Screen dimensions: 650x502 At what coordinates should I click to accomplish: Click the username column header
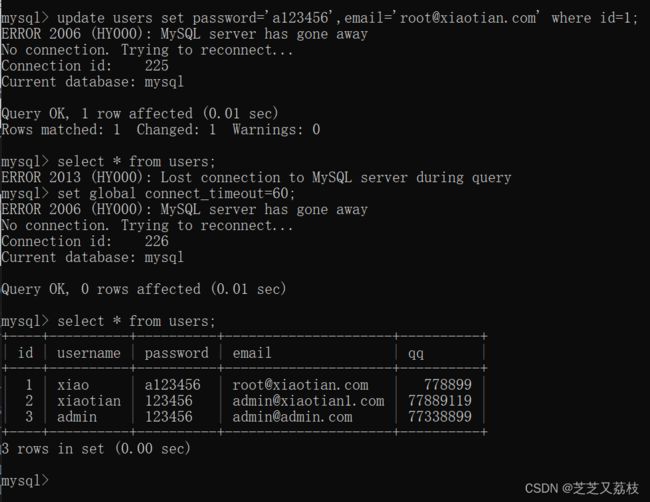tap(89, 353)
